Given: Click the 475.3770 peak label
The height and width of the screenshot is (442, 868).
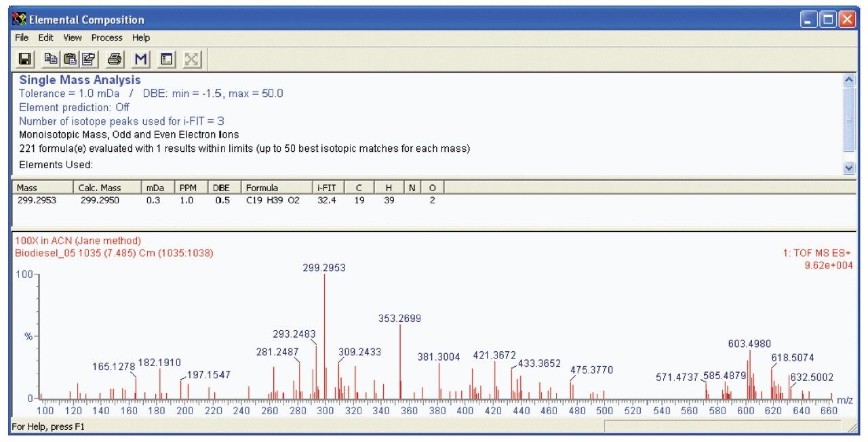Looking at the screenshot, I should click(591, 370).
